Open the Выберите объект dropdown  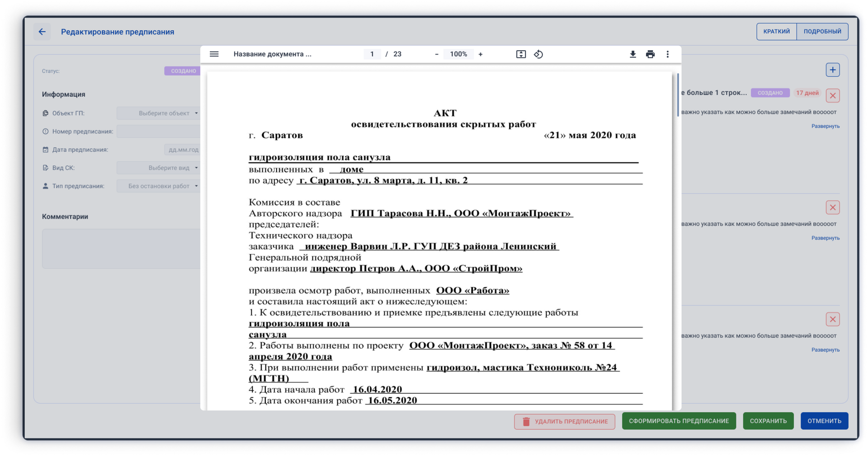click(158, 113)
